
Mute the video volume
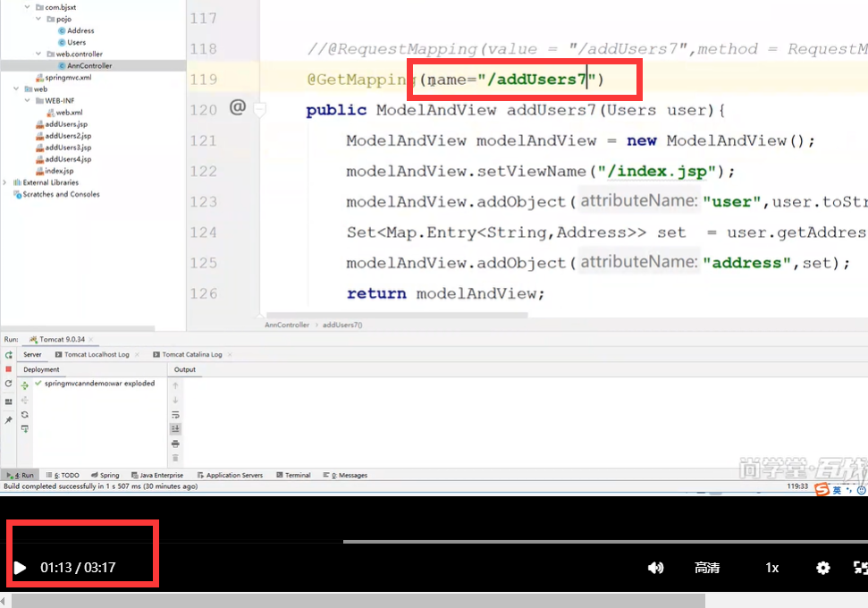coord(655,568)
